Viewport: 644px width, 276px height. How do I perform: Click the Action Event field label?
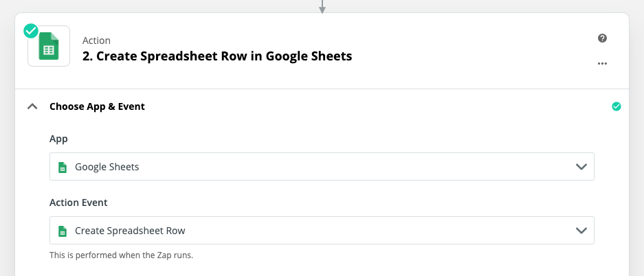[78, 203]
